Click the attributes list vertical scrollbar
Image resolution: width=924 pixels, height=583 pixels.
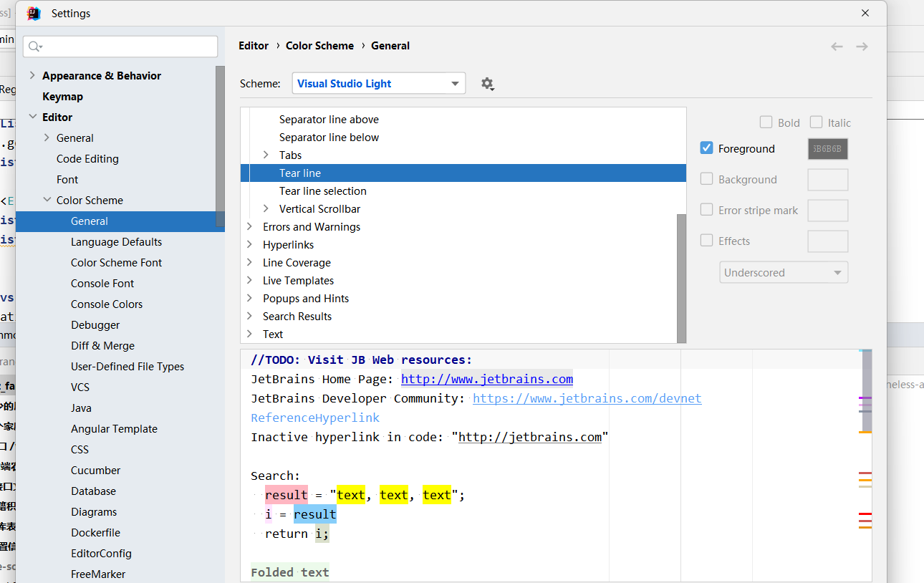681,278
